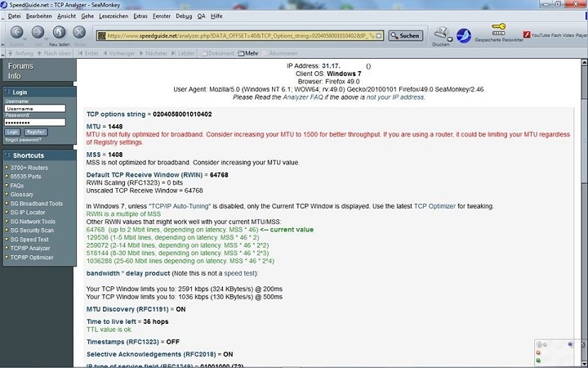Screen dimensions: 588x368
Task: Click Nächster in the navigation bar
Action: point(154,53)
